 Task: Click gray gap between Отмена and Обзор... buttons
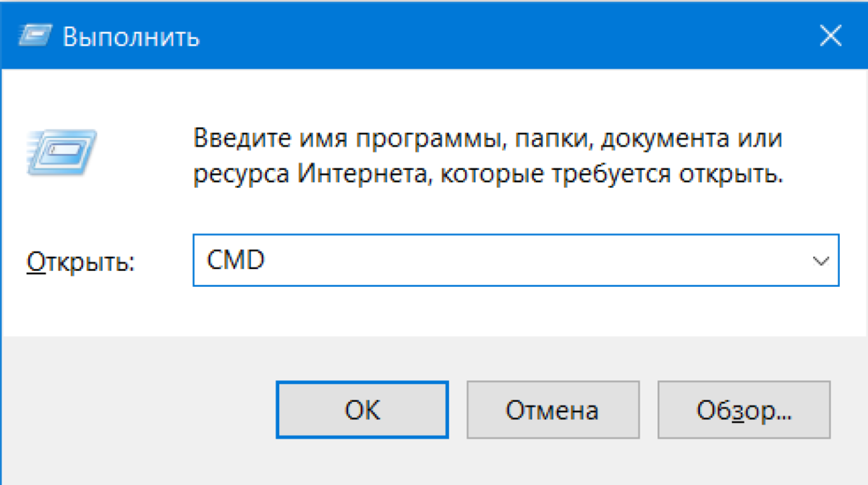point(648,411)
